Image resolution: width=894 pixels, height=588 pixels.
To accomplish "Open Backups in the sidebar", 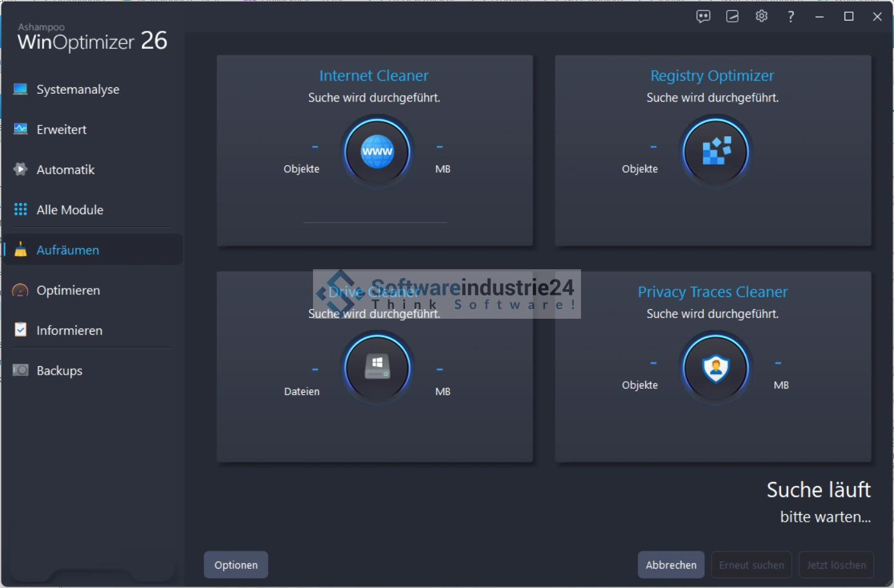I will pos(59,371).
